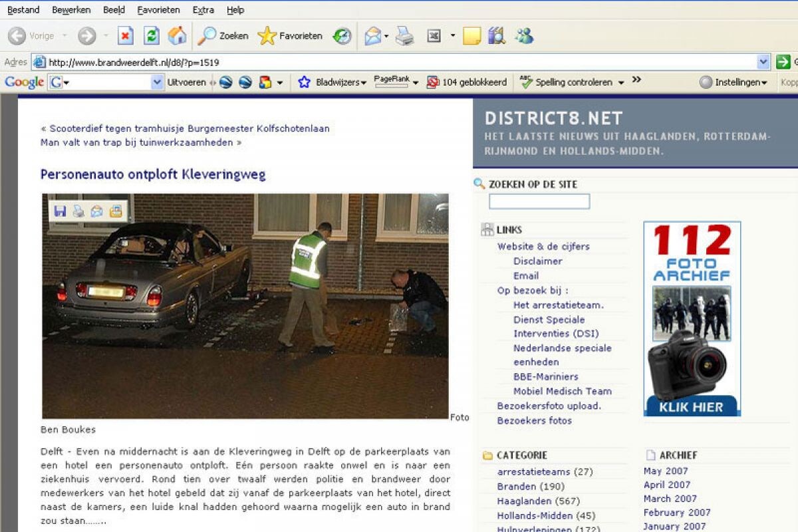The image size is (798, 532).
Task: Open the Scooterdief tegen tramhuisje article link
Action: tap(190, 128)
